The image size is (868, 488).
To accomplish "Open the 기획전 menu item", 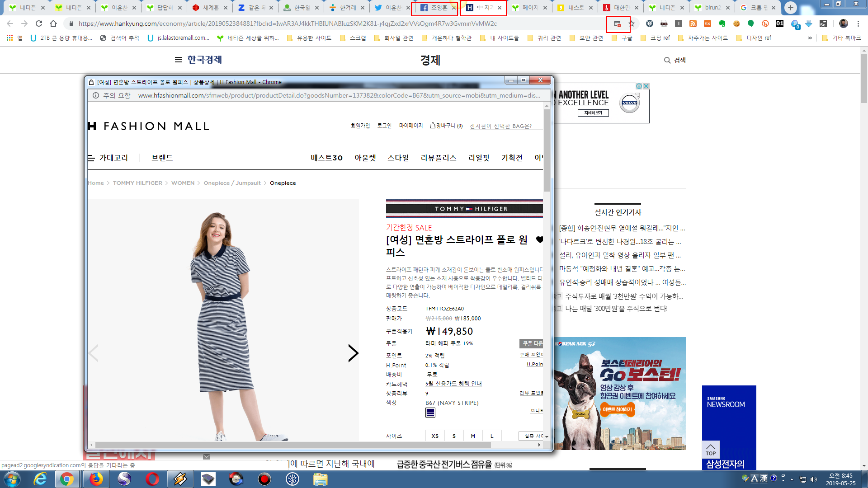I will click(x=512, y=158).
